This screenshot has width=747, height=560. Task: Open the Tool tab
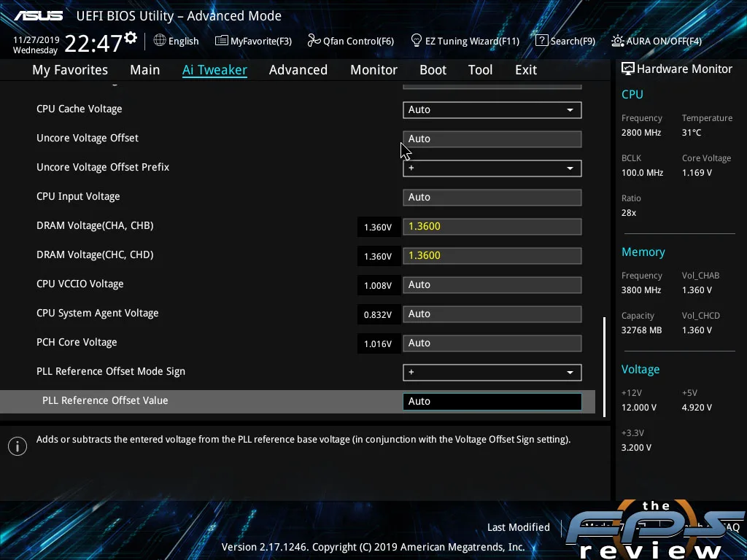(x=480, y=70)
